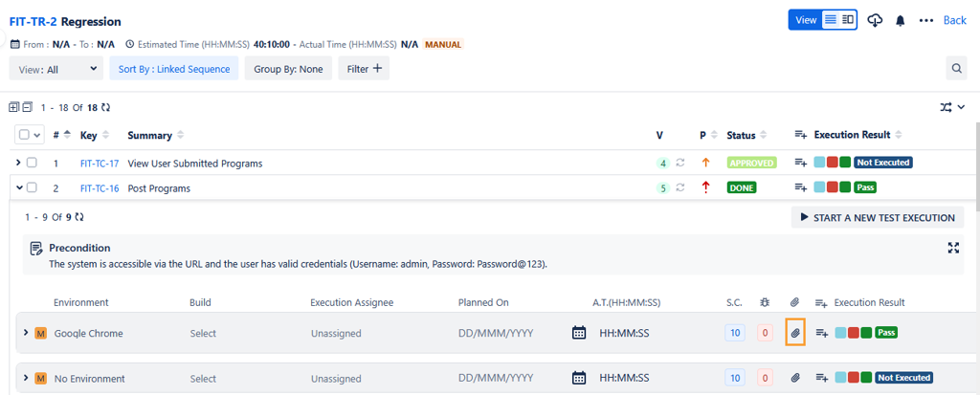Click the cloud download export icon

[876, 21]
